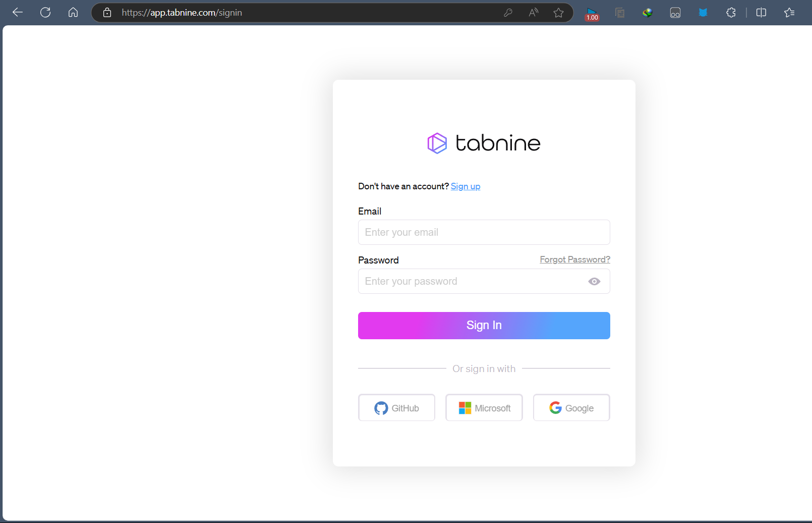Show the password with the eye icon
The image size is (812, 523).
pyautogui.click(x=594, y=282)
